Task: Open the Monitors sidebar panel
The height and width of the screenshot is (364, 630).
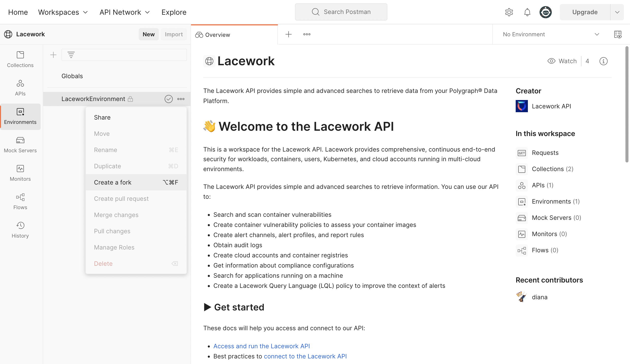Action: pyautogui.click(x=20, y=173)
